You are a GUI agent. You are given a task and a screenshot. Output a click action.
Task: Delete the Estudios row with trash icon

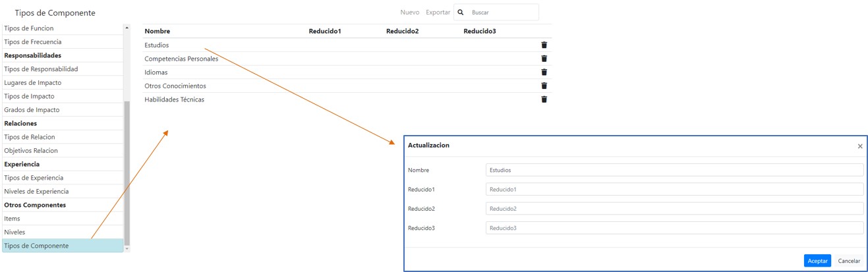click(544, 45)
